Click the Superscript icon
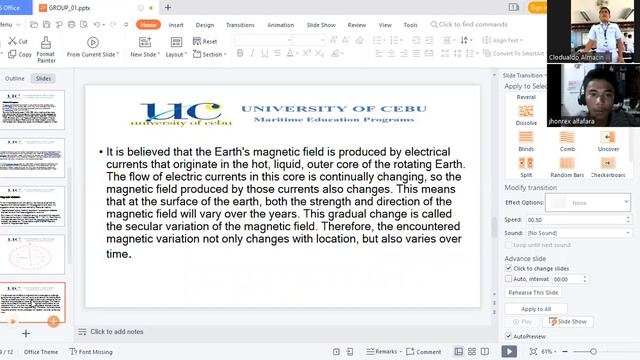Image resolution: width=640 pixels, height=360 pixels. (307, 53)
